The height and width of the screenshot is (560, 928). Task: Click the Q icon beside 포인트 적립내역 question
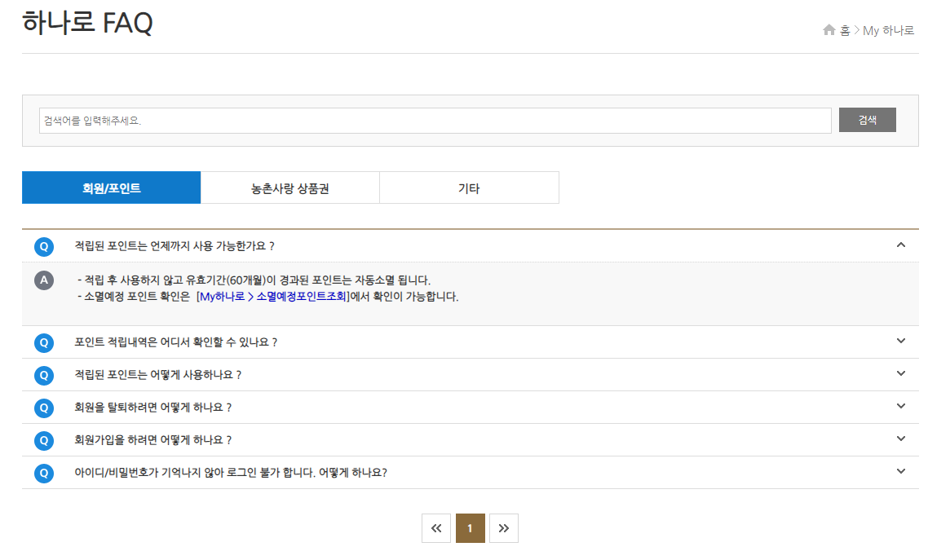[x=44, y=342]
